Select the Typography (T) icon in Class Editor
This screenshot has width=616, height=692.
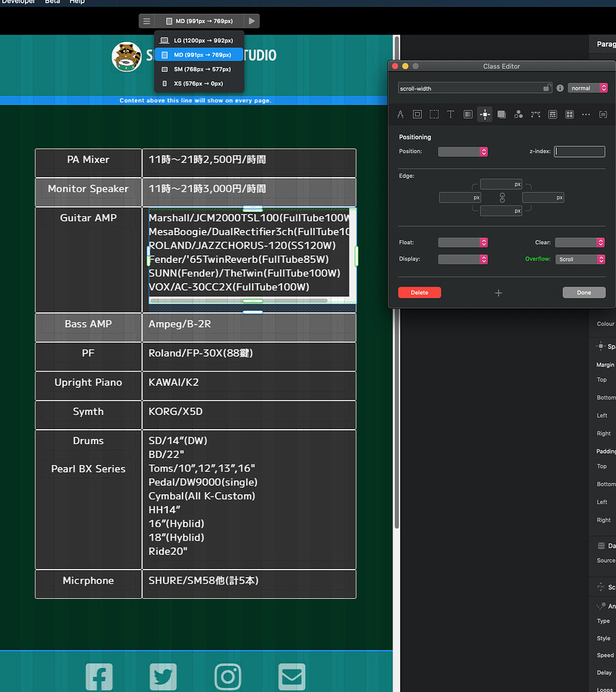[x=450, y=115]
